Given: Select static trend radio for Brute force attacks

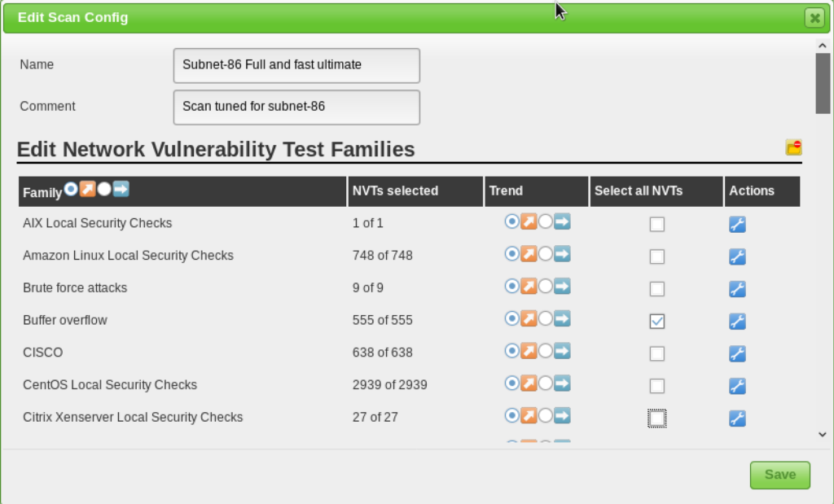Looking at the screenshot, I should click(x=546, y=287).
